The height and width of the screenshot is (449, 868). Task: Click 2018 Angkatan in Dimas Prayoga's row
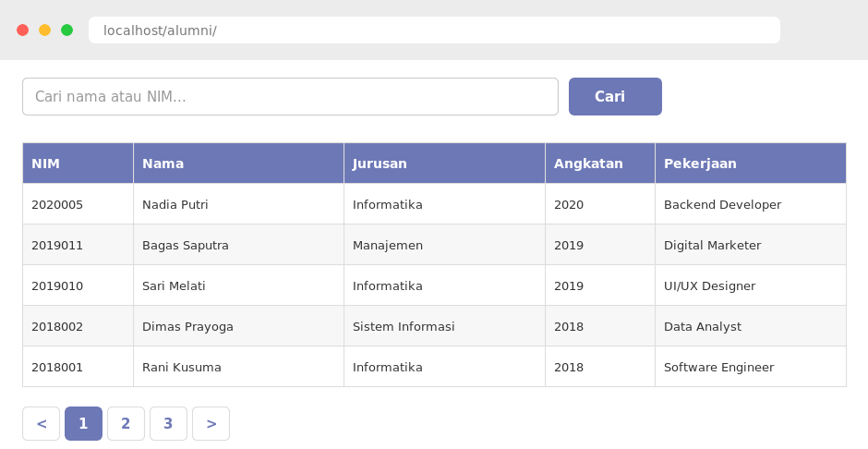[x=600, y=326]
